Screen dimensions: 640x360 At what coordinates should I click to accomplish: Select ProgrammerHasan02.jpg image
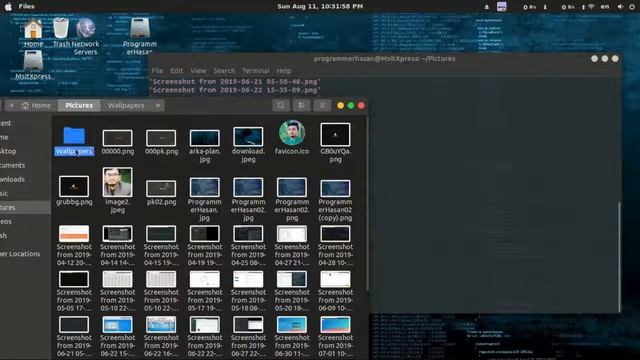248,187
